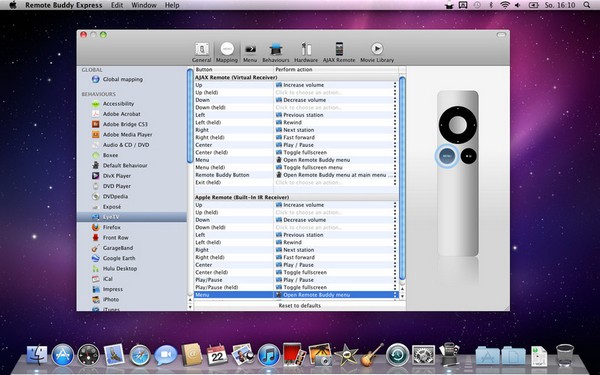The height and width of the screenshot is (375, 600).
Task: Open the AJAX Remote pane icon
Action: point(339,52)
